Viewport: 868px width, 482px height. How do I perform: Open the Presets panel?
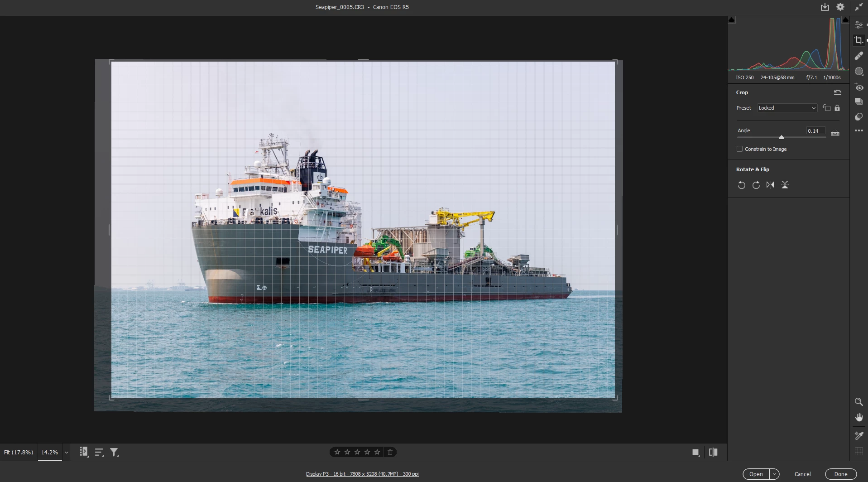[x=859, y=116]
